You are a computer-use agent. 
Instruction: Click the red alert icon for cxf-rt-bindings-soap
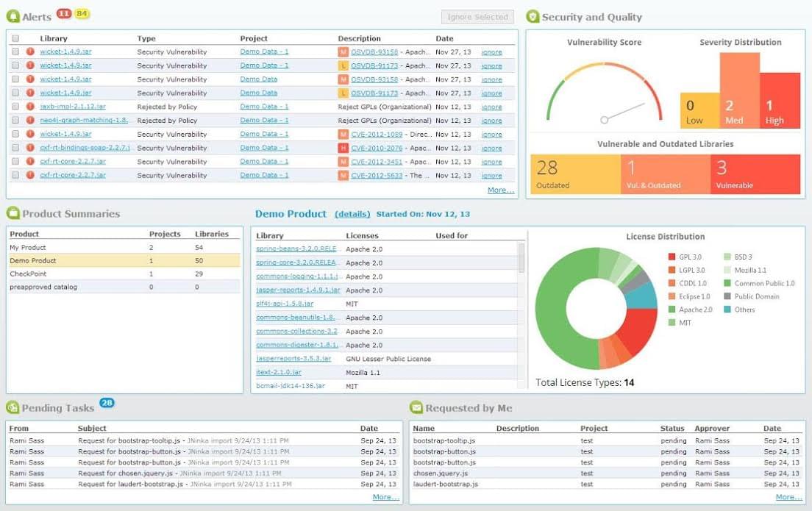coord(30,148)
